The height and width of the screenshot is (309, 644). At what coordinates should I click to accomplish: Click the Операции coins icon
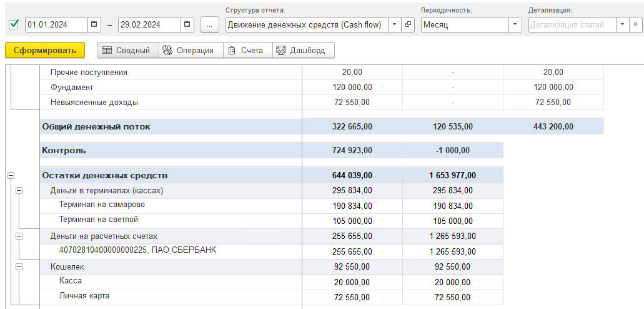[x=167, y=51]
